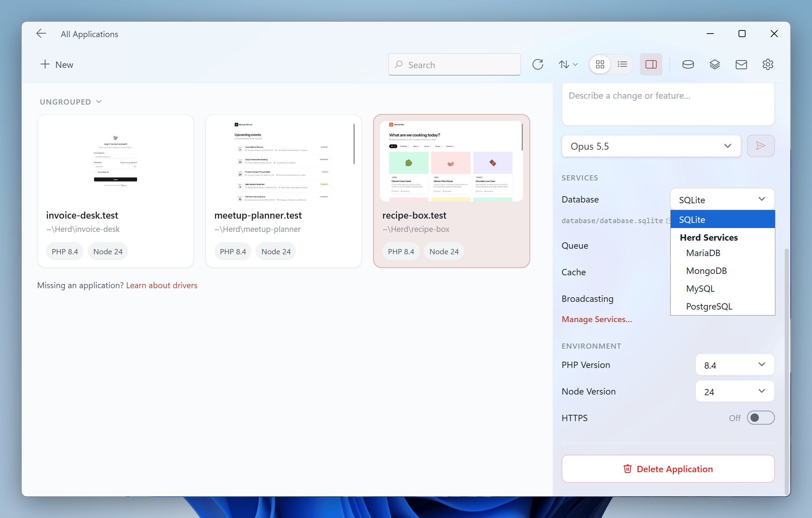This screenshot has height=518, width=812.
Task: Open Manage Services link
Action: [x=597, y=319]
